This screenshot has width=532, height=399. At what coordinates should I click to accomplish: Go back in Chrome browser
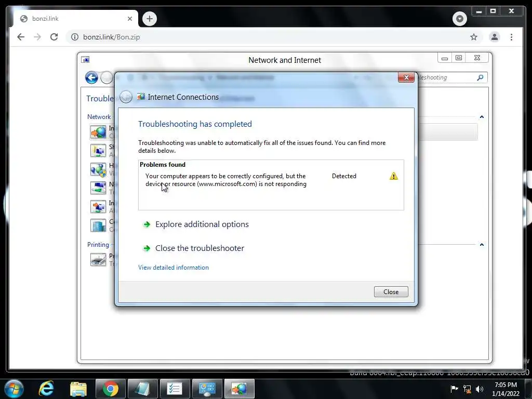coord(21,37)
